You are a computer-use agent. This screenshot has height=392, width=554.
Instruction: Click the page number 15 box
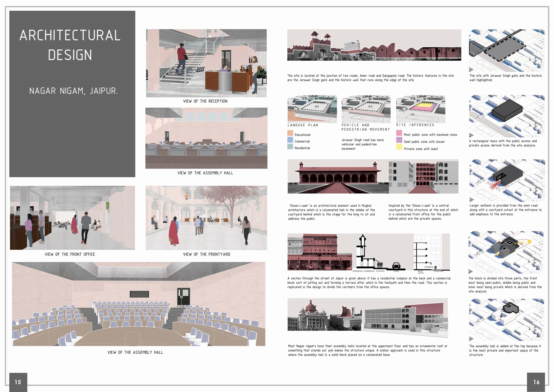[x=18, y=382]
